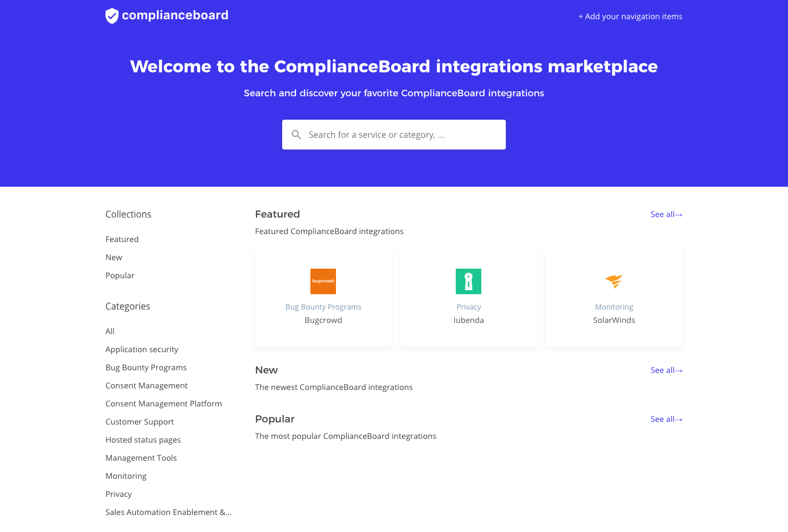Open See all for New section

(x=667, y=370)
